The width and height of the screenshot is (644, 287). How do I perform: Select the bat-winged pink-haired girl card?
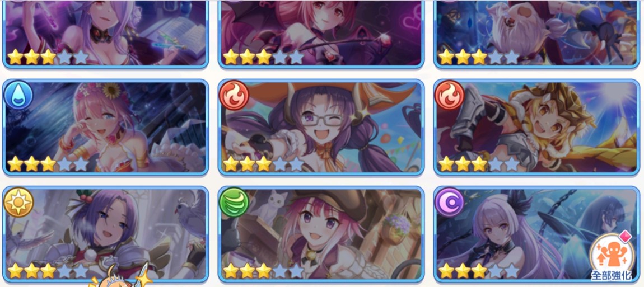(321, 34)
